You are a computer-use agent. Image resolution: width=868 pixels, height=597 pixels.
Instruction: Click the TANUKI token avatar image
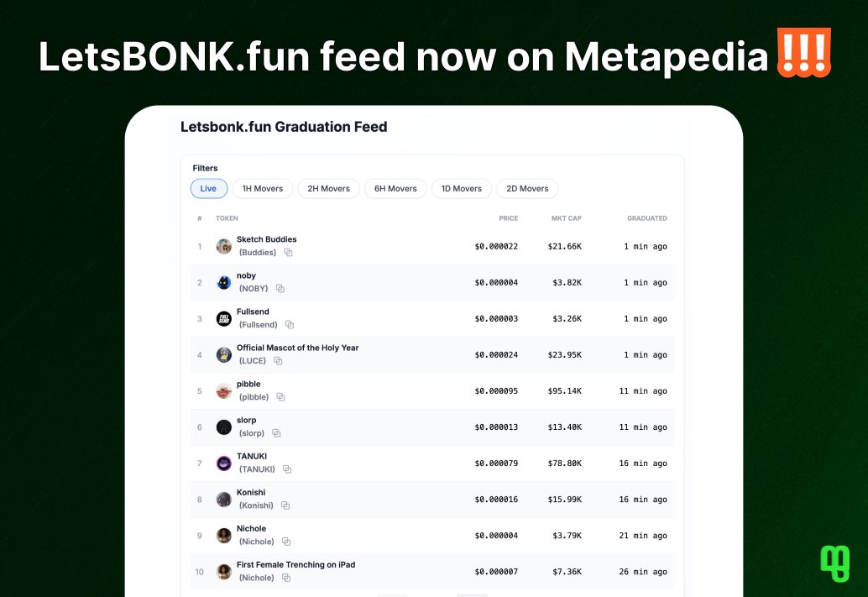223,463
